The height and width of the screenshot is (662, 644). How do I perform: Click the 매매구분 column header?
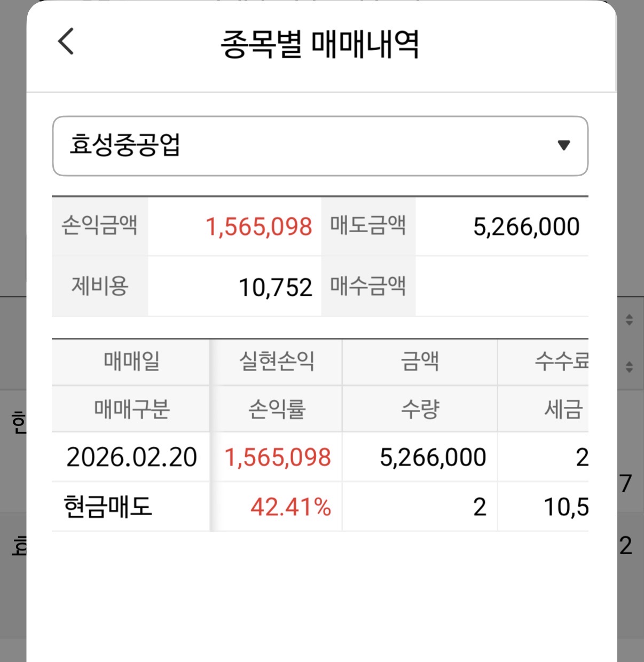[x=131, y=409]
